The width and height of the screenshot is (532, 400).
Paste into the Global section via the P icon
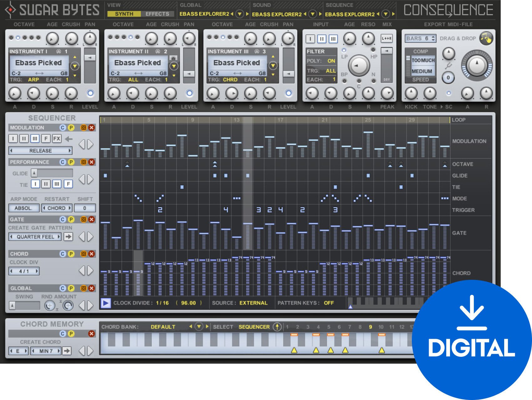tap(70, 289)
